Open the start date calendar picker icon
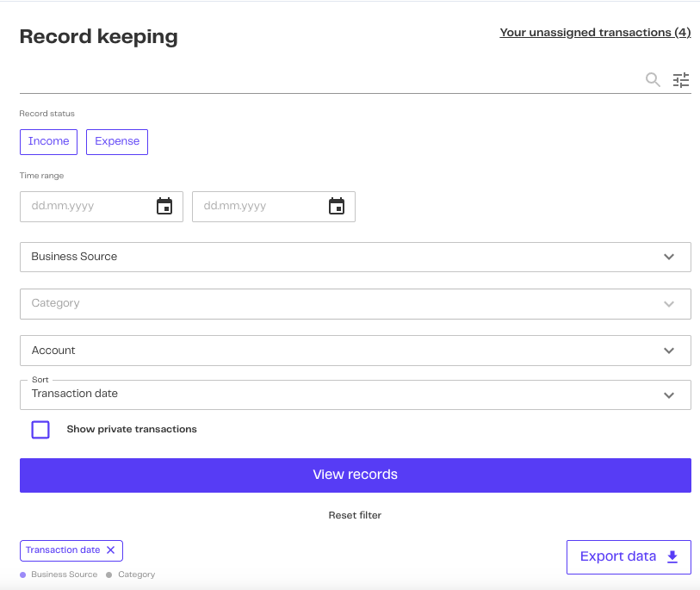 click(164, 207)
